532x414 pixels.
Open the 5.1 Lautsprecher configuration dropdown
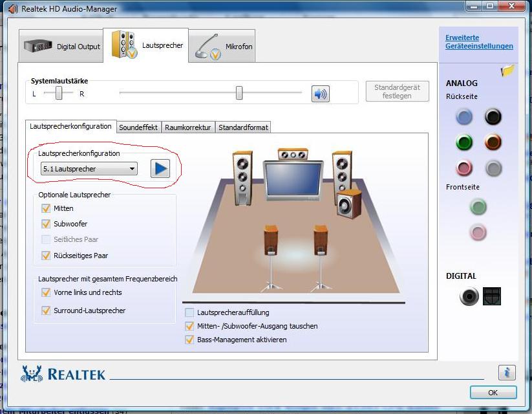(89, 169)
